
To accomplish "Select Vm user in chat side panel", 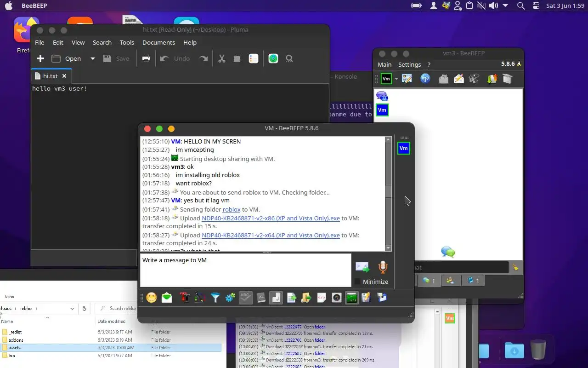I will 403,148.
